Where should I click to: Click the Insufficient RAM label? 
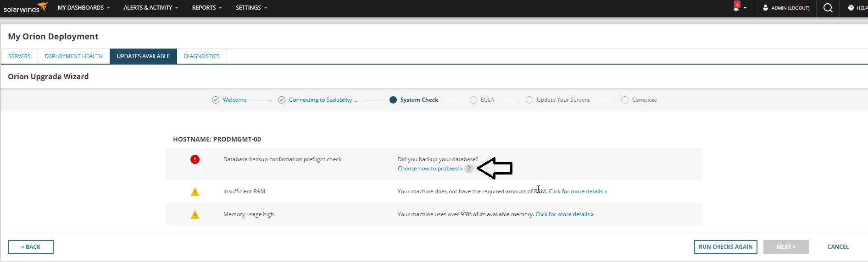click(x=244, y=191)
